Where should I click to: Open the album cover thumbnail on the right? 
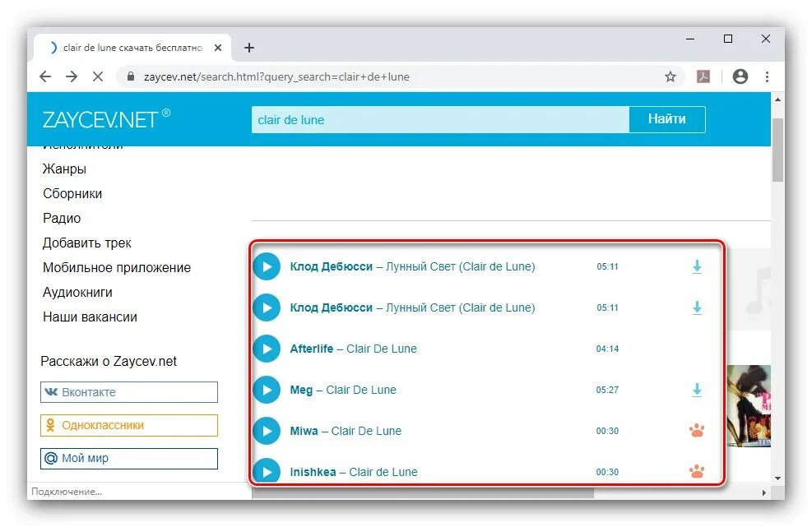(x=749, y=406)
